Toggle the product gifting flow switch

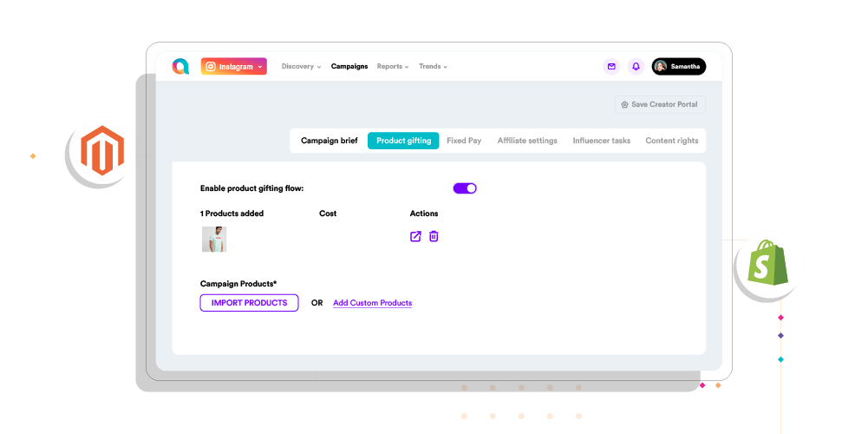465,188
